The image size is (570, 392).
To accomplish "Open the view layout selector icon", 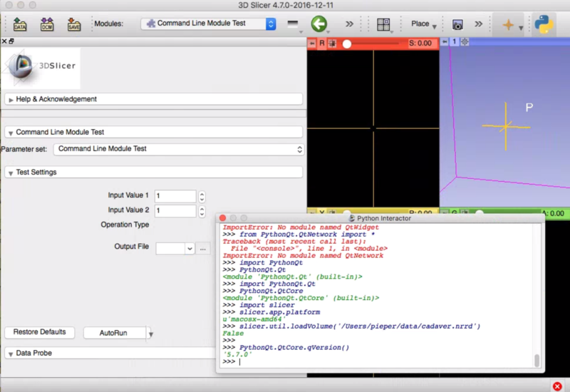I will pos(383,24).
